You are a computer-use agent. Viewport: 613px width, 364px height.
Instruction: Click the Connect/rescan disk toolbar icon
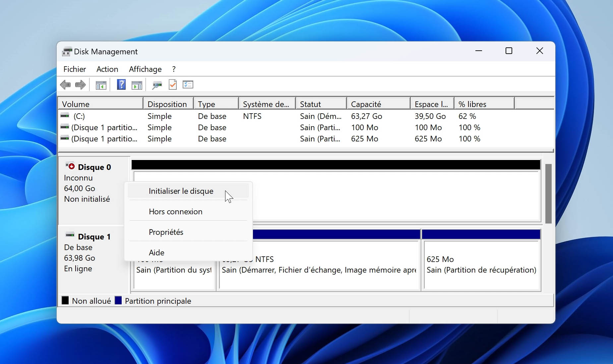[x=157, y=85]
